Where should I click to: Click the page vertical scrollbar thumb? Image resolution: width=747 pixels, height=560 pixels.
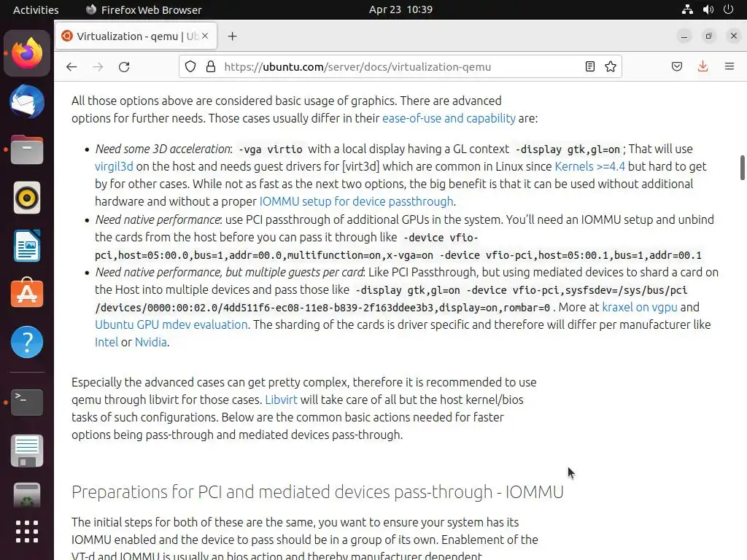point(742,168)
